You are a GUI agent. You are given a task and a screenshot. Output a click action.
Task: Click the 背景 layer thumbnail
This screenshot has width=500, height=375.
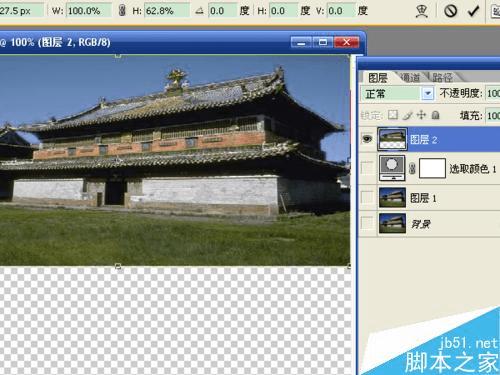[392, 223]
